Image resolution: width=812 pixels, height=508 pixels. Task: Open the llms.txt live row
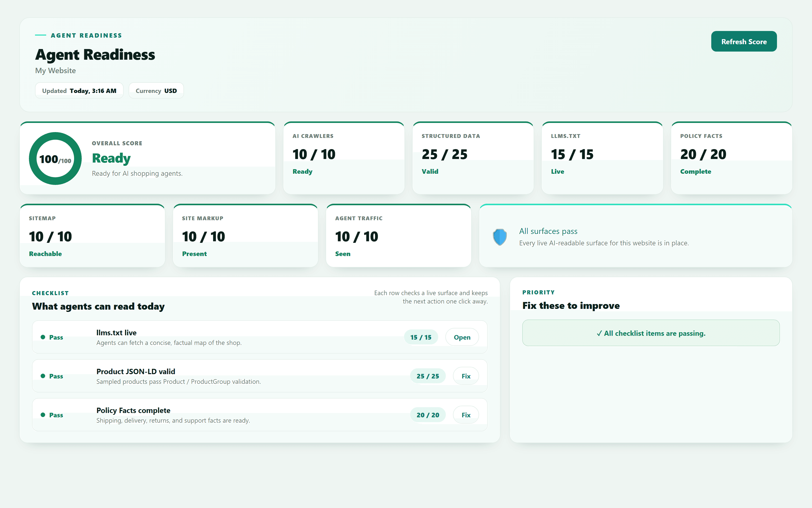point(462,337)
